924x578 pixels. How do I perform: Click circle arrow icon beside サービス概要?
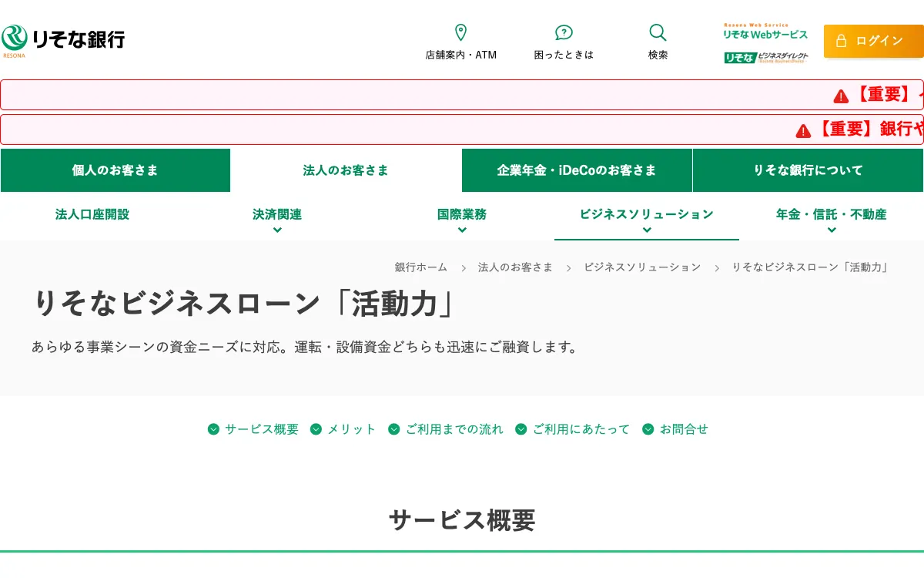[213, 429]
